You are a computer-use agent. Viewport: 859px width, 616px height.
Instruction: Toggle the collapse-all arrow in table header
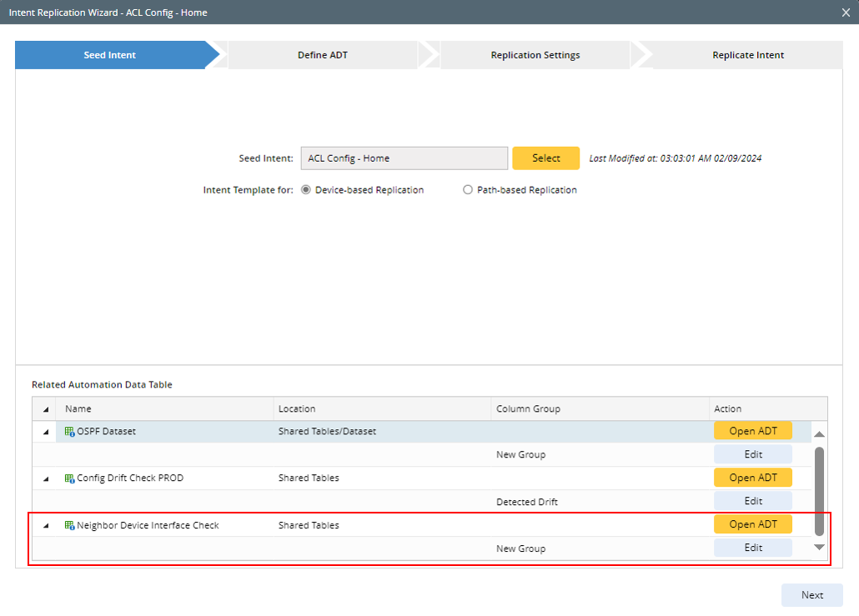point(45,409)
